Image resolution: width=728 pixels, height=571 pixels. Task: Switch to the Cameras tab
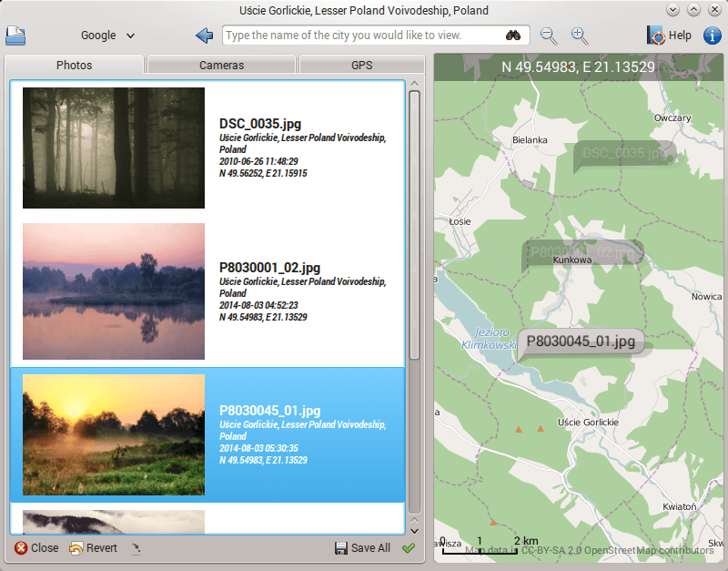click(x=221, y=65)
